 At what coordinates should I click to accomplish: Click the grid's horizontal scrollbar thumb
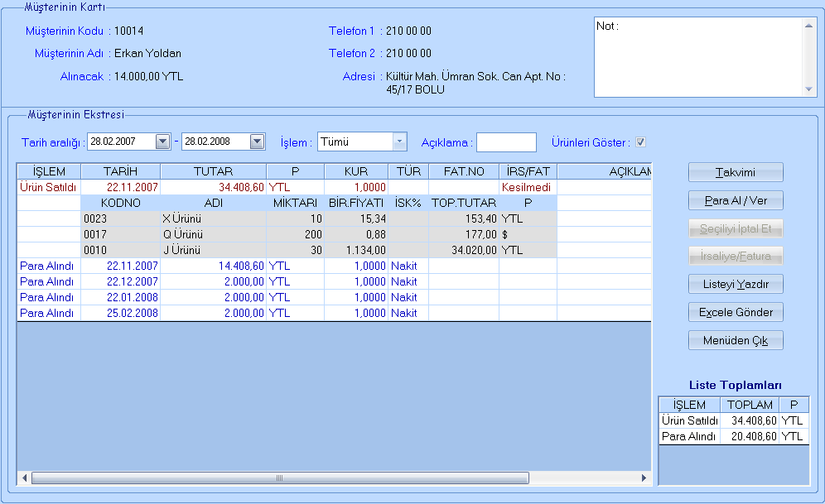pos(280,478)
